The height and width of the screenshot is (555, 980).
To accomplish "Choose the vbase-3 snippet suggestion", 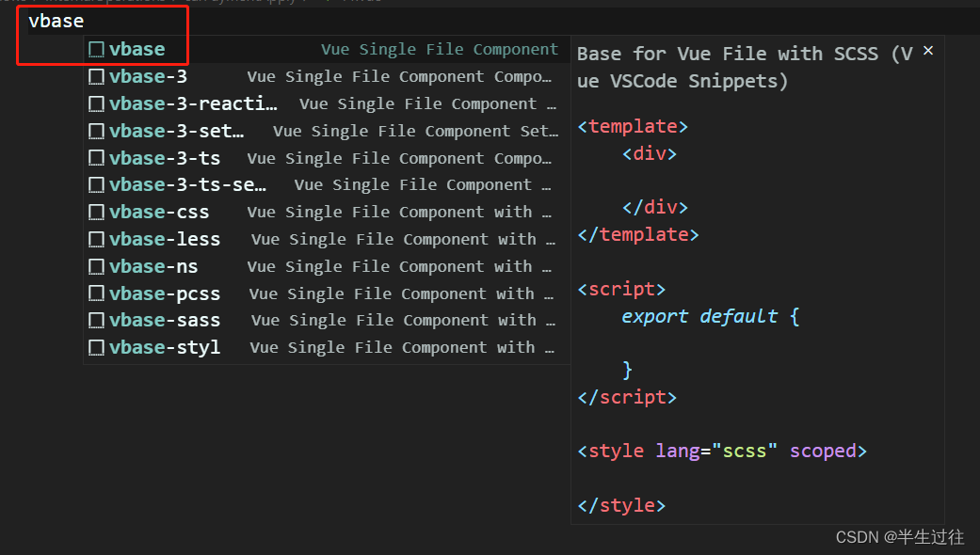I will click(327, 77).
